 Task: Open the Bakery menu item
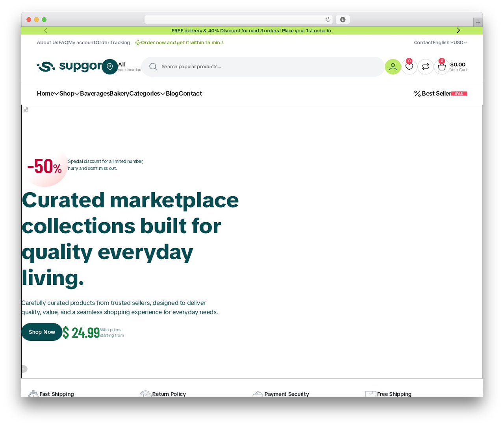pyautogui.click(x=119, y=93)
